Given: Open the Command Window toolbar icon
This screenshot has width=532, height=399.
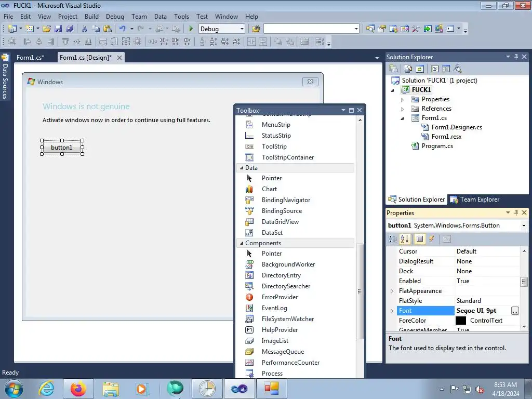Looking at the screenshot, I should pos(450,29).
